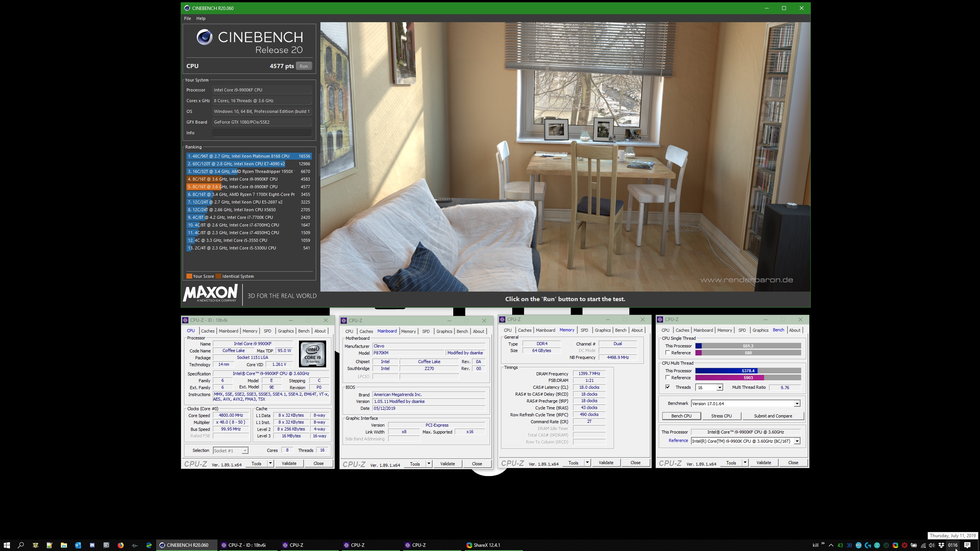
Task: Open the volume speaker tray icon
Action: (x=932, y=545)
